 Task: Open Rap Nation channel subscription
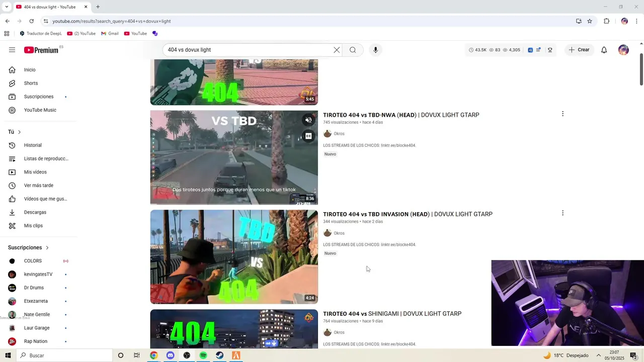(38, 341)
